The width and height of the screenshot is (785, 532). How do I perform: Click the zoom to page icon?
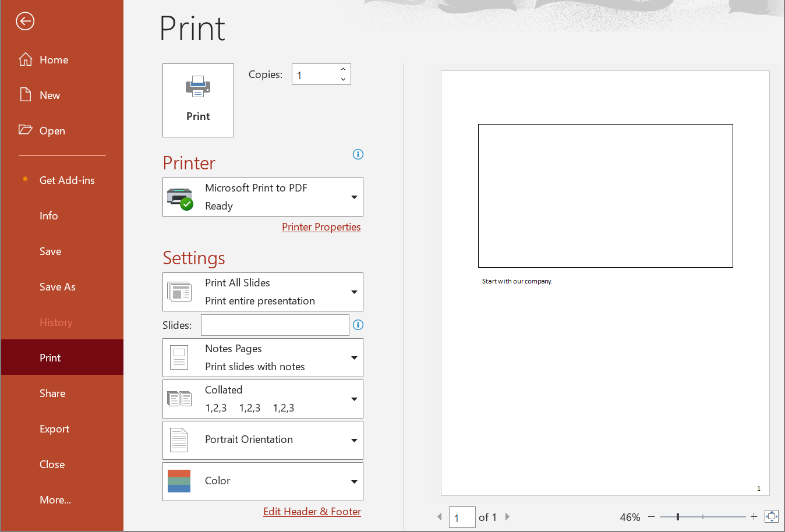(772, 516)
